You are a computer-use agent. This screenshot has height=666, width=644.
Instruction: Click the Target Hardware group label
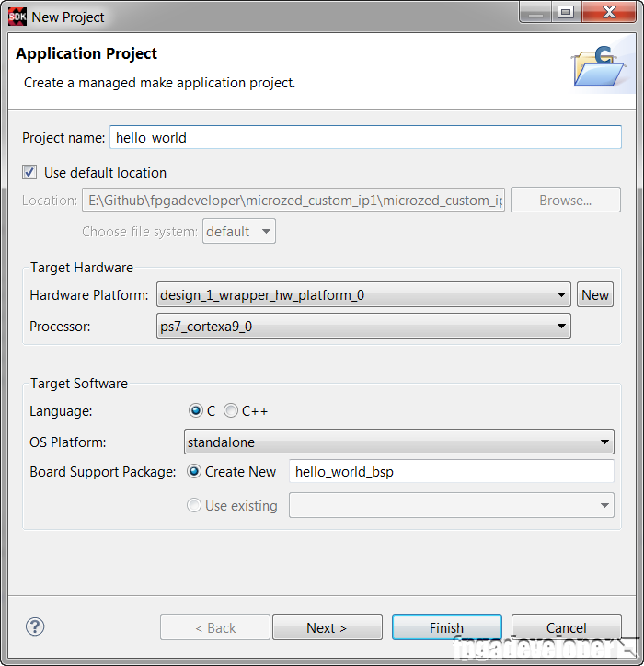82,268
